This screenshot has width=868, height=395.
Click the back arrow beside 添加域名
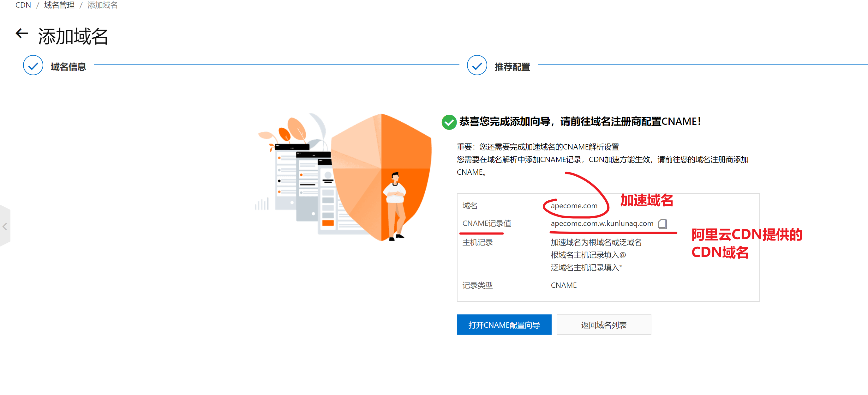(22, 34)
